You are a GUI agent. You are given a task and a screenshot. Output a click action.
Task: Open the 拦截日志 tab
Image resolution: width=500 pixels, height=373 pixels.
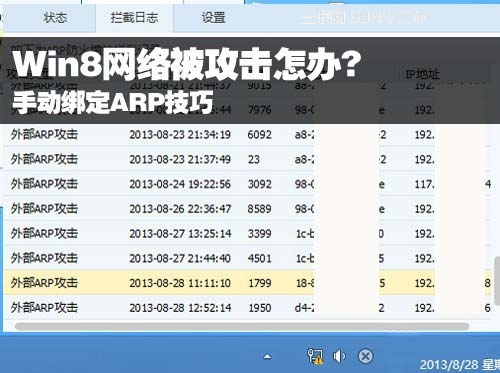[x=134, y=17]
